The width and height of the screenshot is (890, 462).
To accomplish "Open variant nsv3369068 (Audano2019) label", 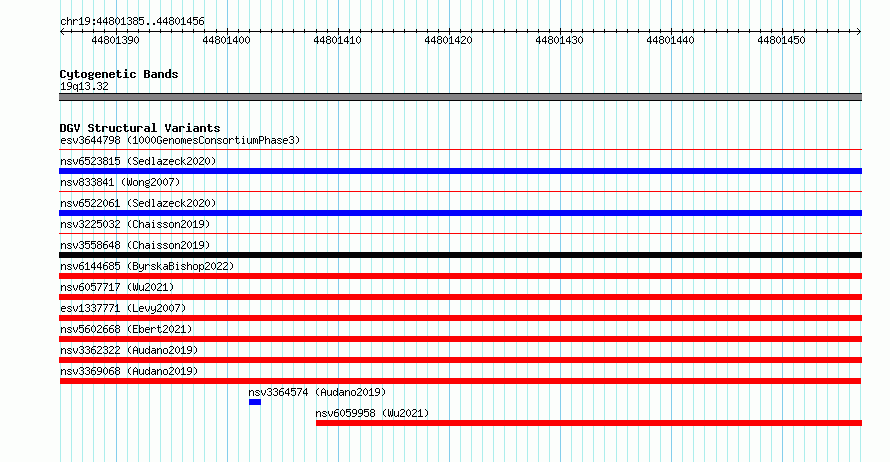I will click(129, 371).
